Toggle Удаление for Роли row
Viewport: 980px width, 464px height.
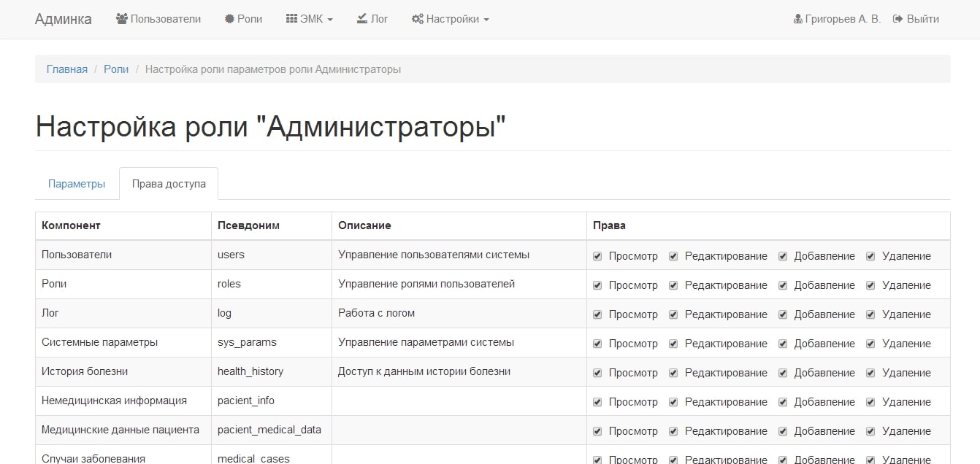click(870, 285)
